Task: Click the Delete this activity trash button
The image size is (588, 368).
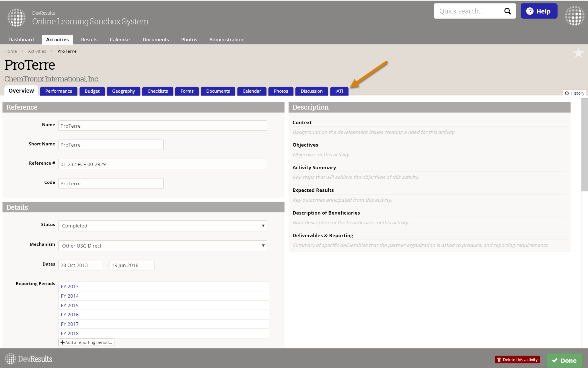Action: point(517,359)
